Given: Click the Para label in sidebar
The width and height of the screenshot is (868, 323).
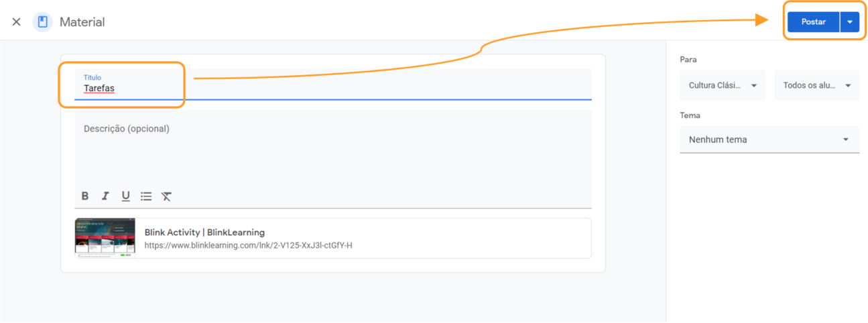Looking at the screenshot, I should coord(688,60).
